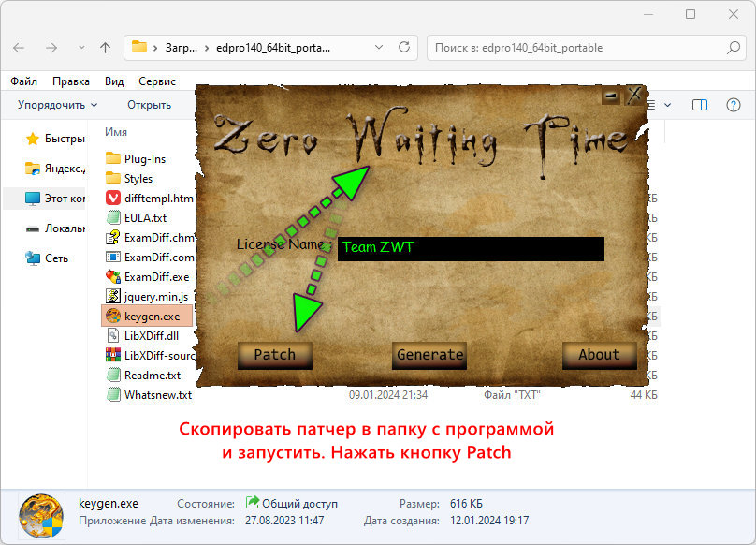Image resolution: width=756 pixels, height=545 pixels.
Task: Select Сеть in the sidebar
Action: pos(46,258)
